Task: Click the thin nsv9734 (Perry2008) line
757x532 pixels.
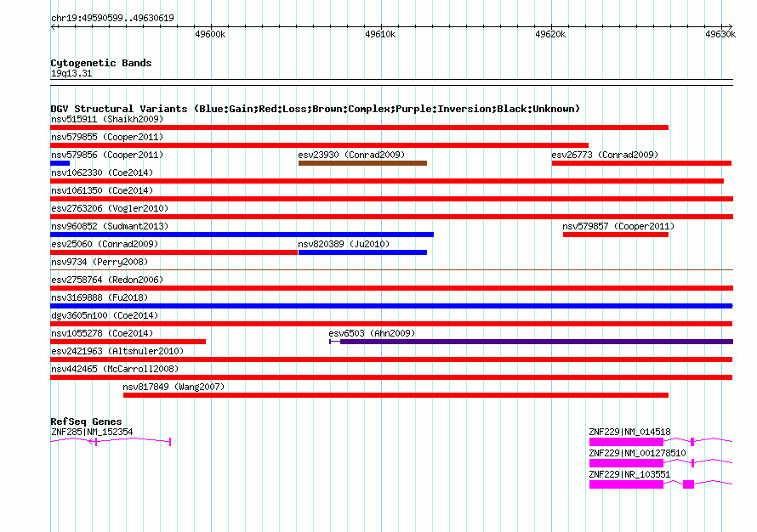Action: tap(391, 269)
